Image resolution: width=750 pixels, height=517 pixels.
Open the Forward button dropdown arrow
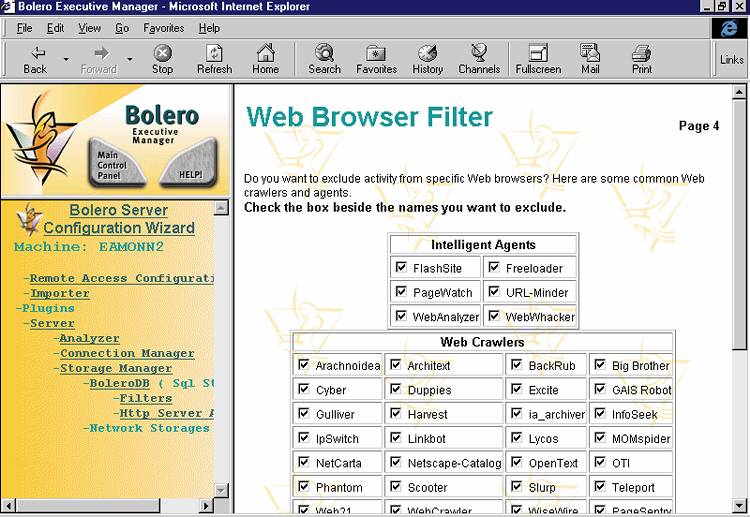click(130, 59)
